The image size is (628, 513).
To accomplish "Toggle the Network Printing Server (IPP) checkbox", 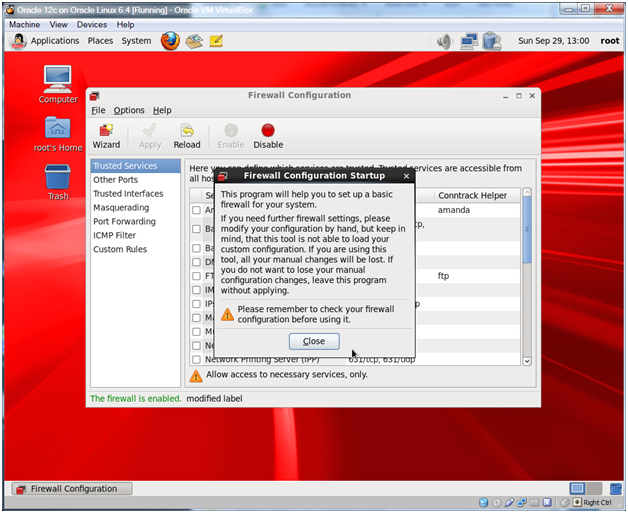I will 197,359.
